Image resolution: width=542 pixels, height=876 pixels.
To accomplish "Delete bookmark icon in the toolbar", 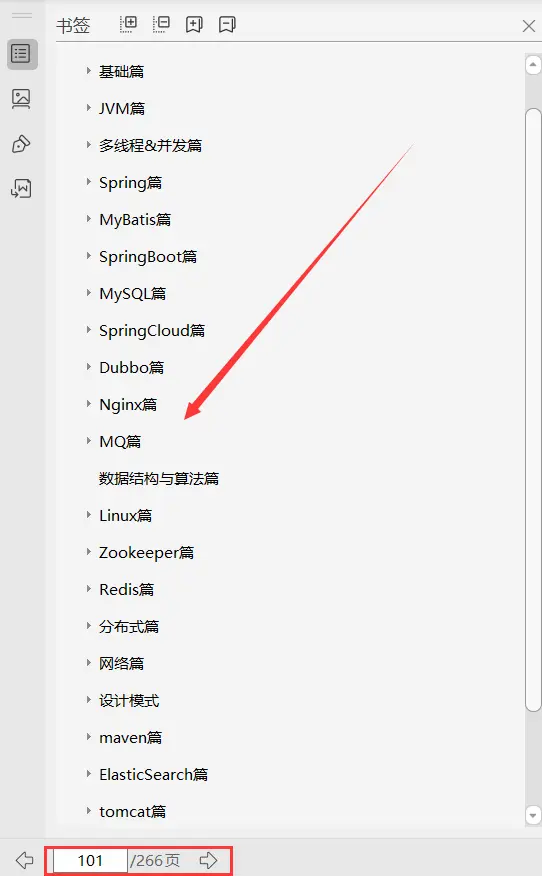I will (227, 24).
